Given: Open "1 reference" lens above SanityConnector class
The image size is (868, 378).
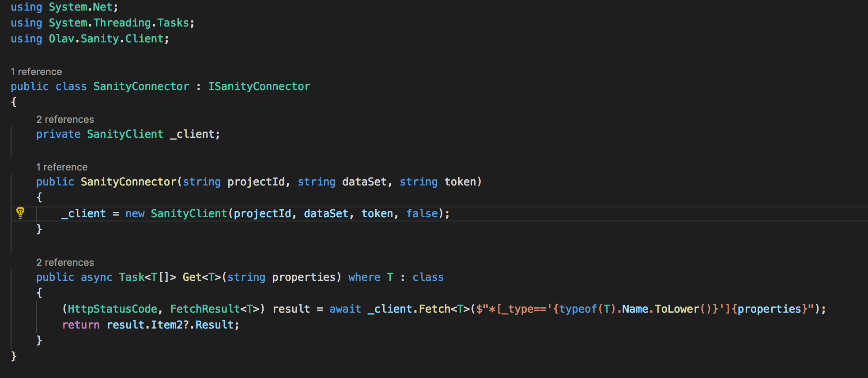Looking at the screenshot, I should [x=36, y=72].
